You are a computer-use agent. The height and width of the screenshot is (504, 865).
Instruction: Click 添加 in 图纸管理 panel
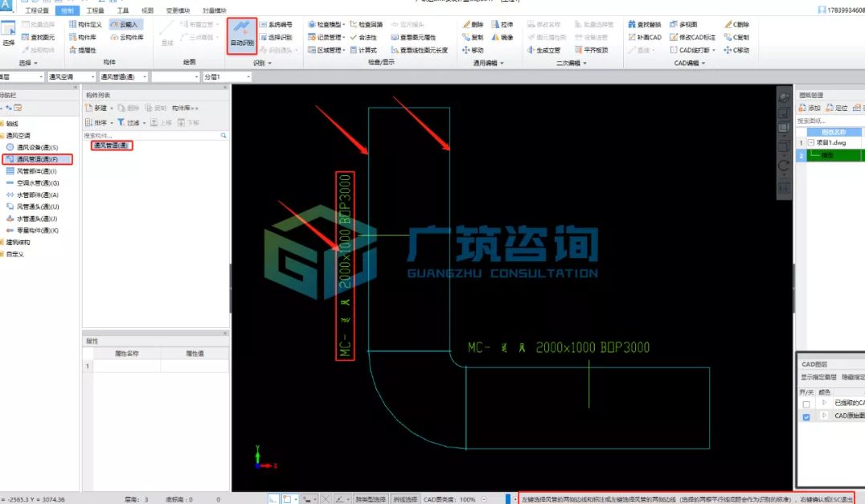810,108
